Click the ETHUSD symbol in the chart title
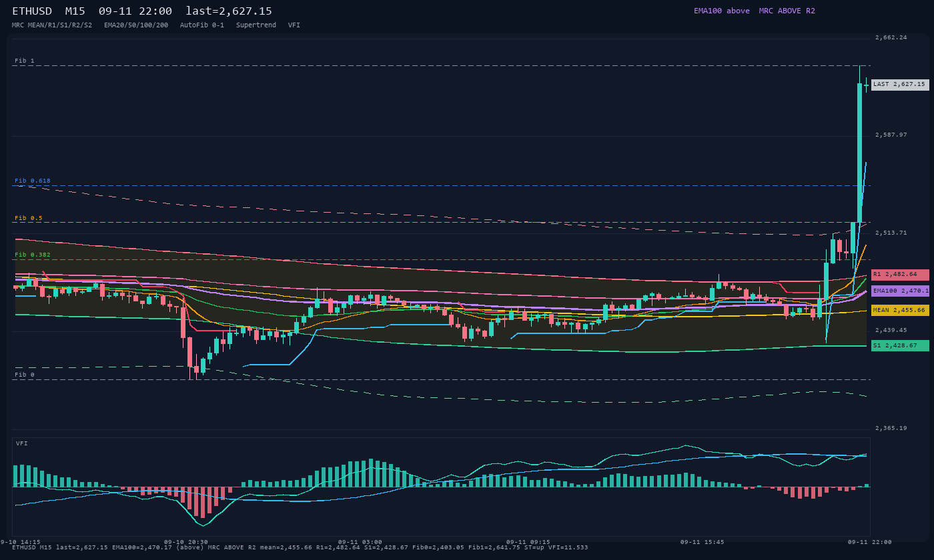The width and height of the screenshot is (934, 560). point(33,11)
